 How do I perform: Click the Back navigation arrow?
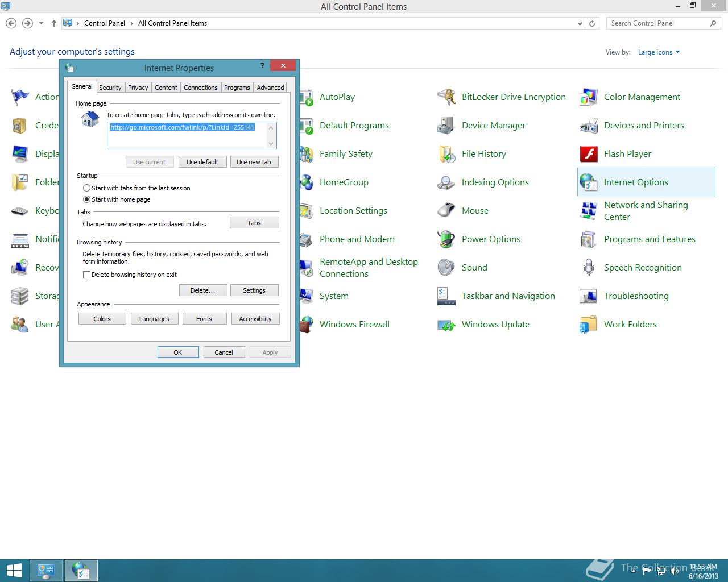point(11,23)
